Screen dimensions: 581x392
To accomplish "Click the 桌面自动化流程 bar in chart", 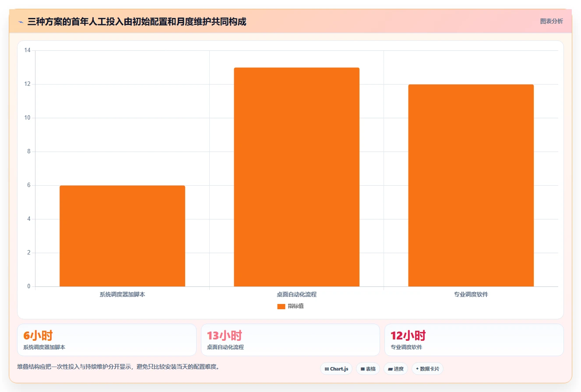I will point(296,177).
